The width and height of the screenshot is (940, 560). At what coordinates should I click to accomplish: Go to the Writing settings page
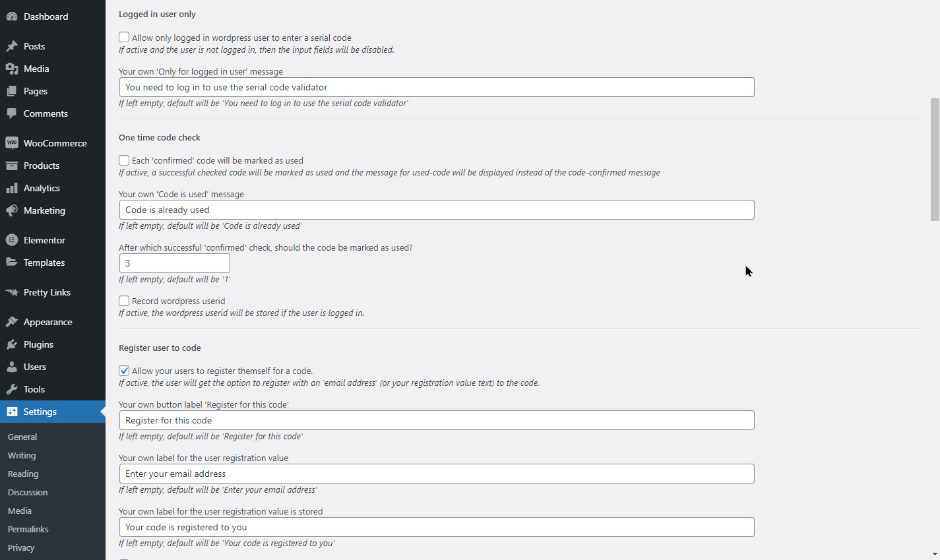tap(22, 455)
